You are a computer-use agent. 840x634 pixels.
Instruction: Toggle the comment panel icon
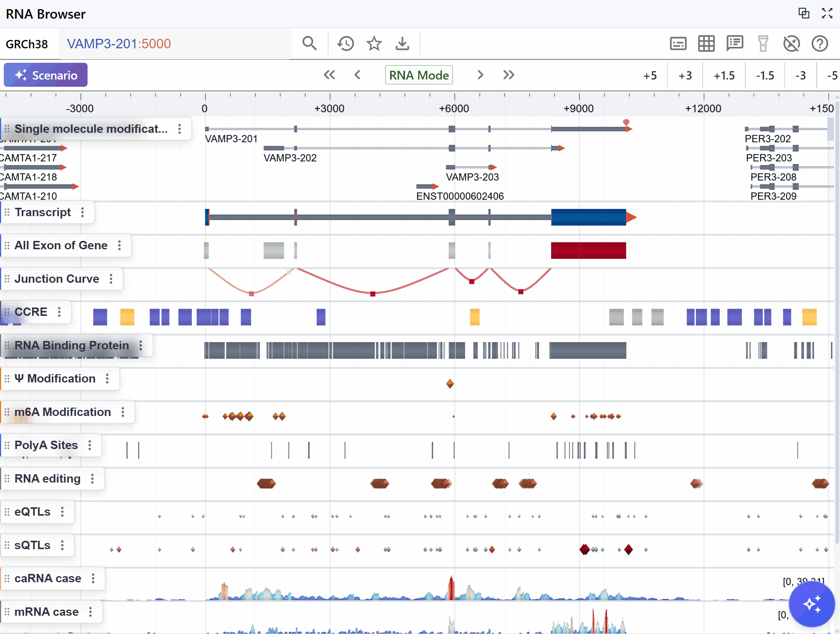tap(735, 43)
